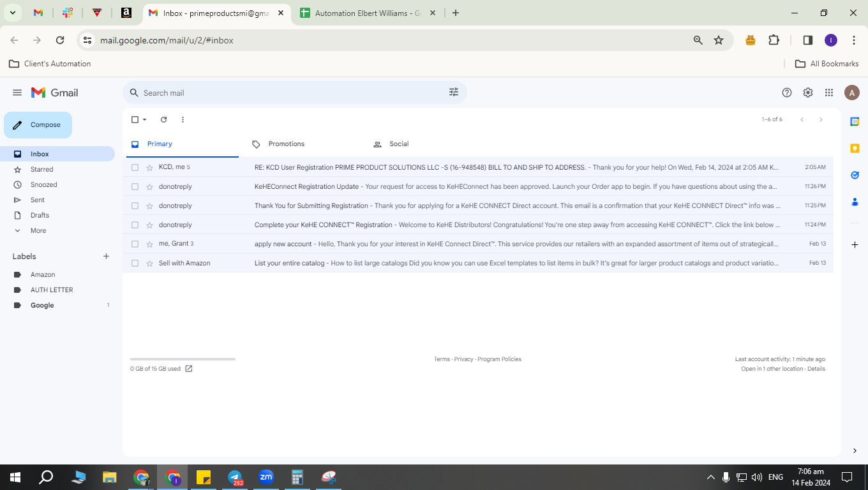Open the Google Account avatar
This screenshot has width=868, height=490.
point(851,93)
